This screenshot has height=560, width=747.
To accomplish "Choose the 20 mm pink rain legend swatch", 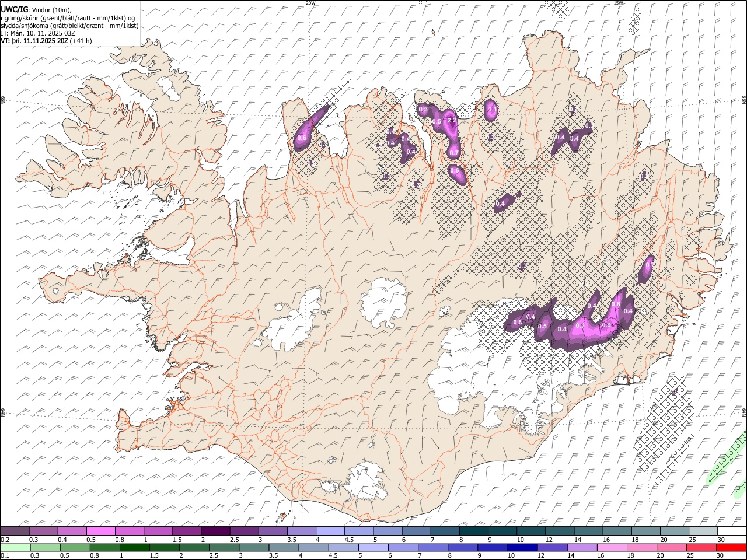I will click(x=671, y=547).
